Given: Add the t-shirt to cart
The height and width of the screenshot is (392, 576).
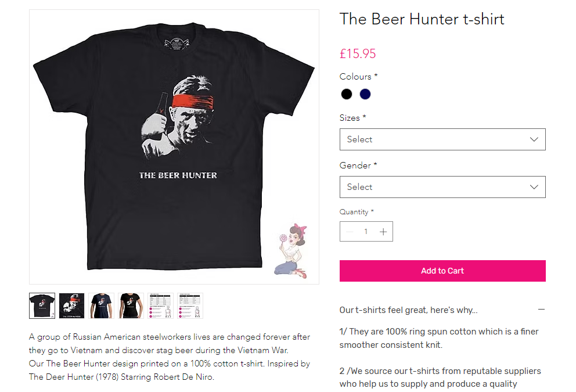Looking at the screenshot, I should (x=442, y=271).
